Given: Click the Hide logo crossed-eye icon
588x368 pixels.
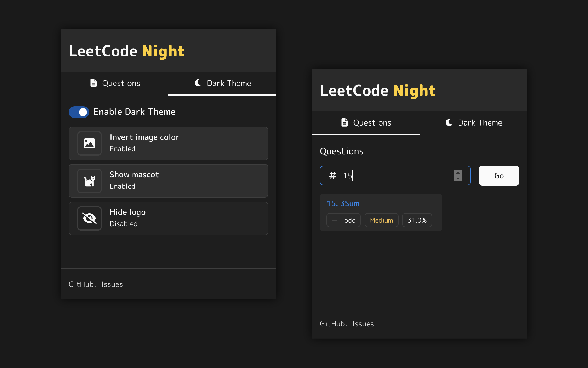Looking at the screenshot, I should coord(89,218).
